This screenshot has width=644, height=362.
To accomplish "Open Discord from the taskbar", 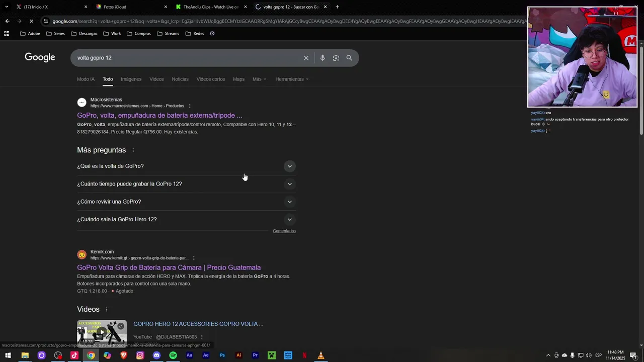I will tap(156, 355).
